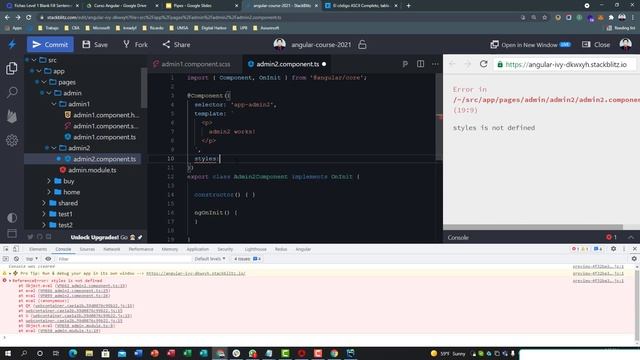Open a new browser tab with the plus
The width and height of the screenshot is (640, 360).
tap(409, 6)
